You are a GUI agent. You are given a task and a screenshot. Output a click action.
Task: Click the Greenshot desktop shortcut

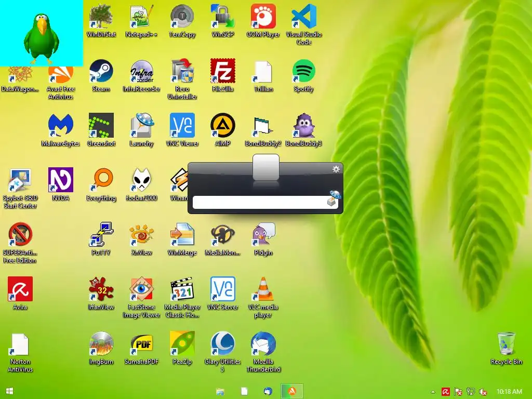pyautogui.click(x=101, y=129)
